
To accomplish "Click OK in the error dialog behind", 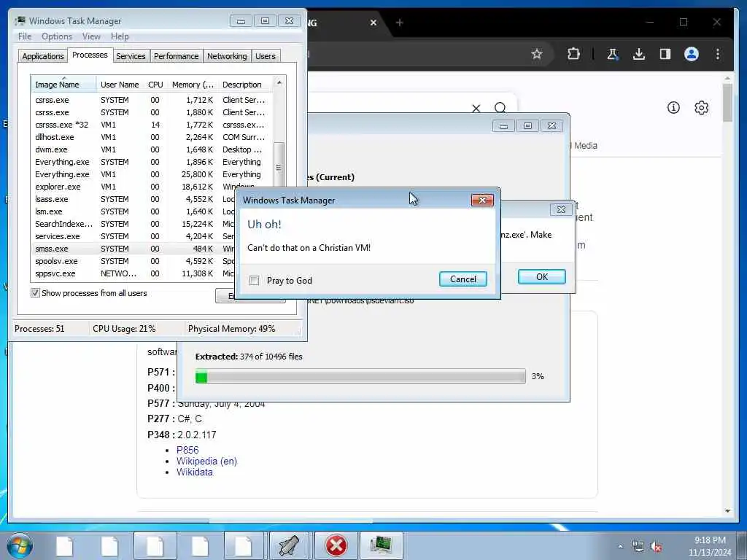I will (542, 276).
